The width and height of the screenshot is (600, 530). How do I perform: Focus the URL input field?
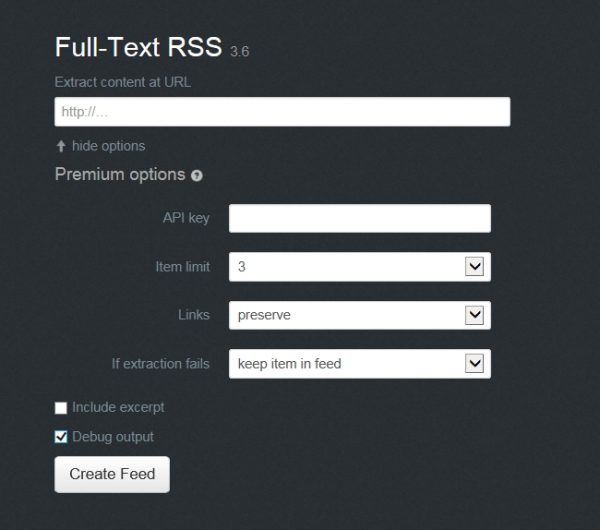282,111
